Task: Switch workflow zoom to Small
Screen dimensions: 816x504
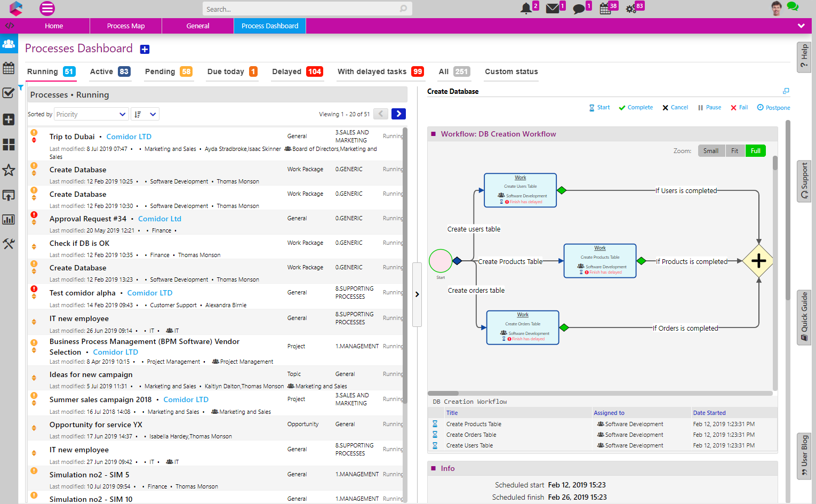Action: [711, 150]
